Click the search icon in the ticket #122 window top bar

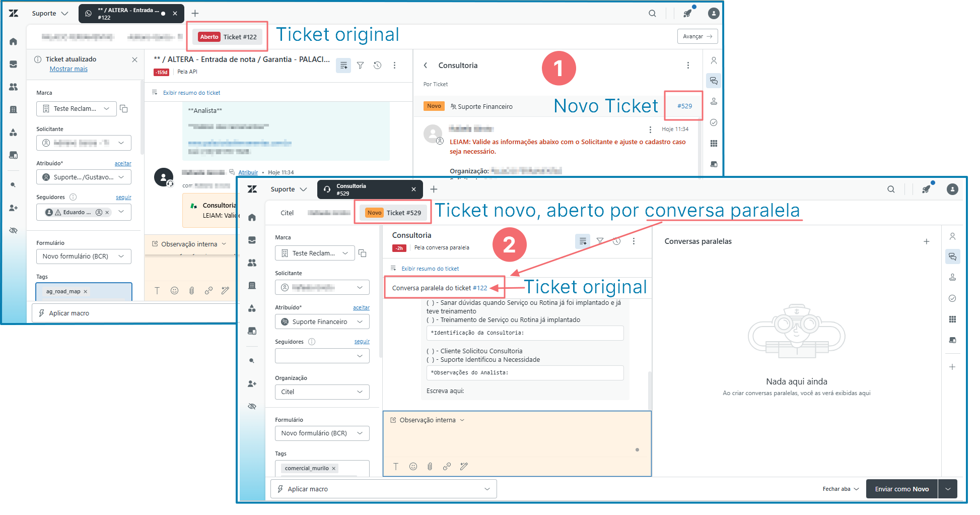(x=652, y=14)
